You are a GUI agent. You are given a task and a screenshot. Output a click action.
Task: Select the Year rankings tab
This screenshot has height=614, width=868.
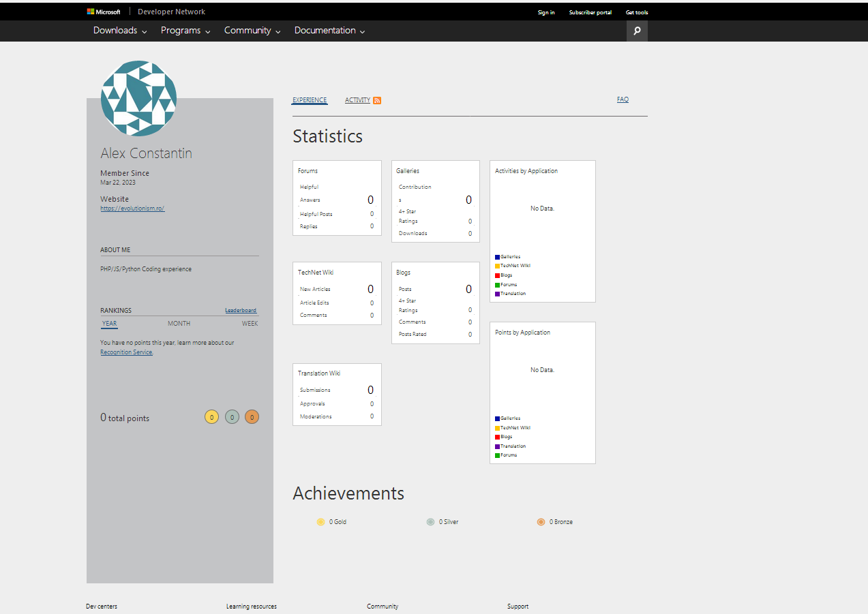coord(109,324)
